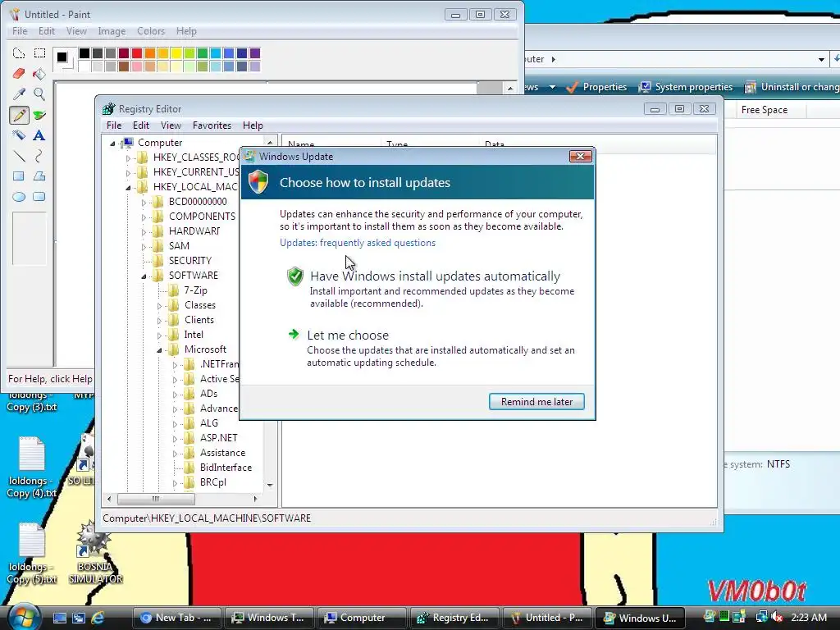840x630 pixels.
Task: Select the Brush tool in Paint
Action: (x=39, y=115)
